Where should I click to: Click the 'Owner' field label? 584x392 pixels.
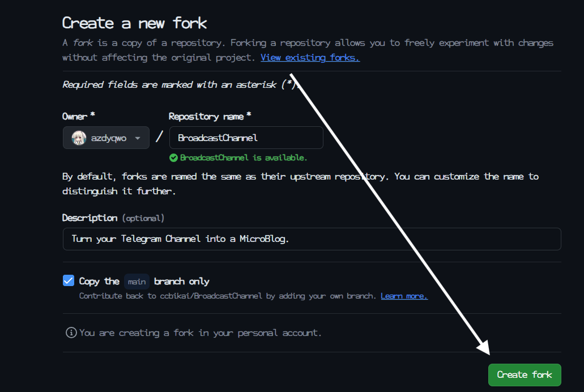pos(75,116)
